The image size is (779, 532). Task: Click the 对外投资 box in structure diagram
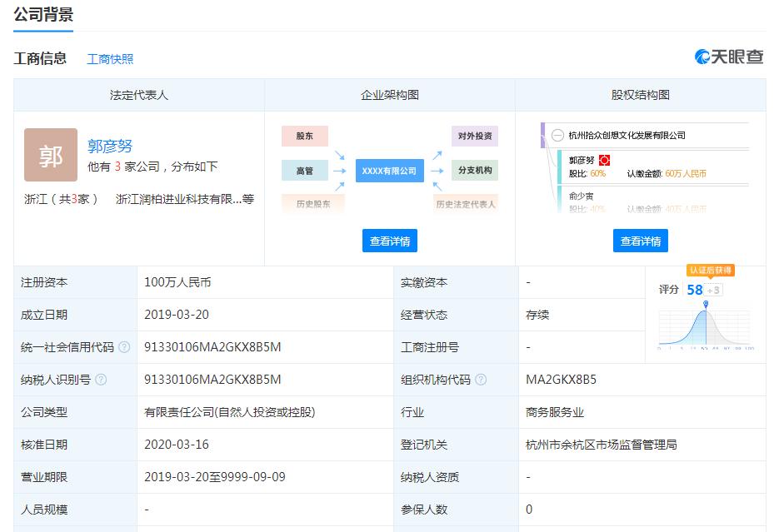tap(475, 137)
